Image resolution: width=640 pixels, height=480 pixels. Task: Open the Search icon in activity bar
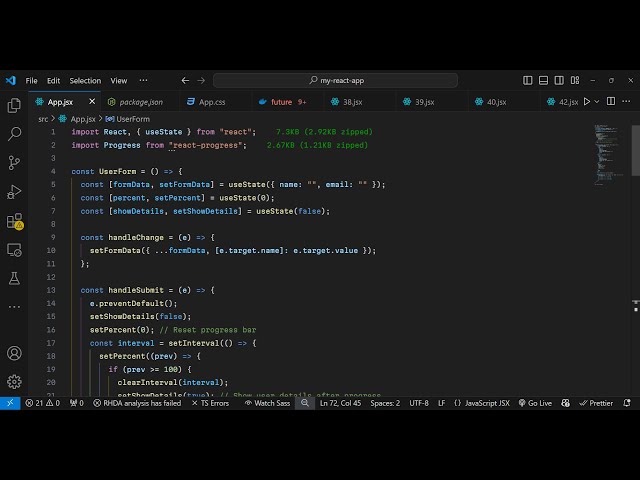[x=14, y=133]
